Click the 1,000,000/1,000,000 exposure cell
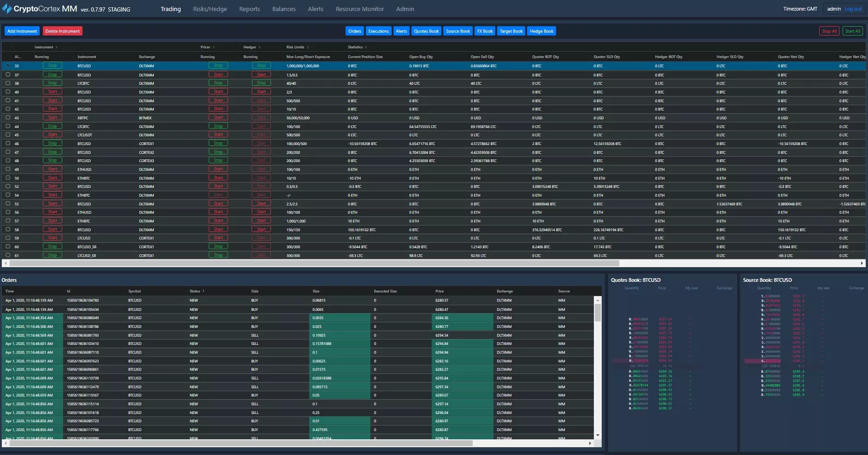The height and width of the screenshot is (455, 868). click(x=303, y=66)
